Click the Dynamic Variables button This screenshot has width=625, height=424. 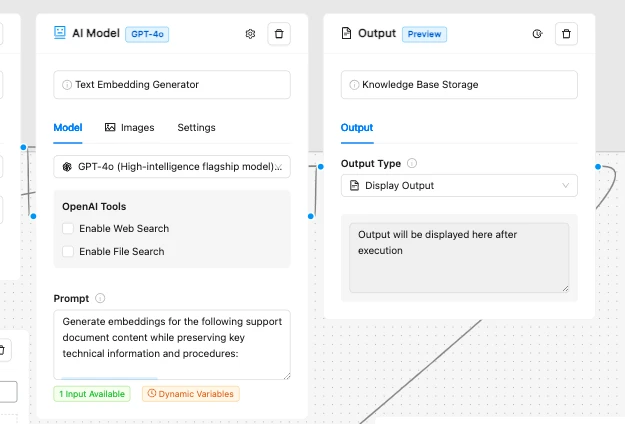tap(190, 394)
